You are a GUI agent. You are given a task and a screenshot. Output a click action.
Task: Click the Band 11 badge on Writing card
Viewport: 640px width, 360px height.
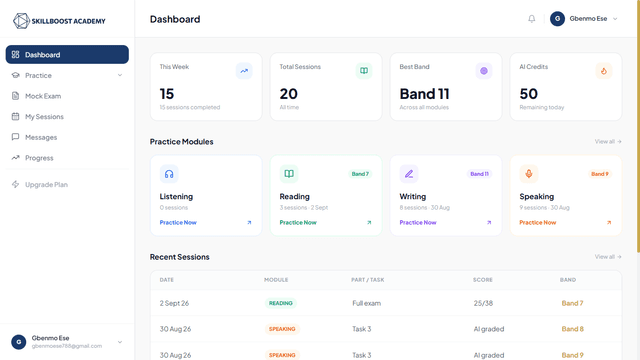pyautogui.click(x=480, y=174)
